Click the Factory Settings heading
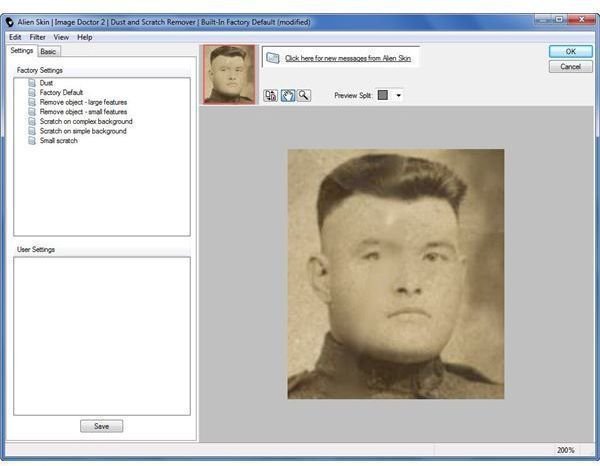Viewport: 600px width, 466px height. 40,70
